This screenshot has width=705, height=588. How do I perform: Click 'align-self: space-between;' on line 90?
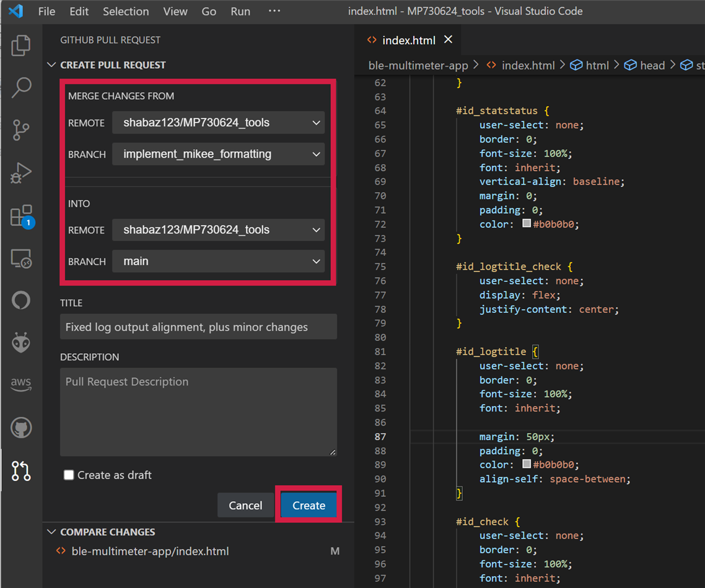[x=555, y=479]
